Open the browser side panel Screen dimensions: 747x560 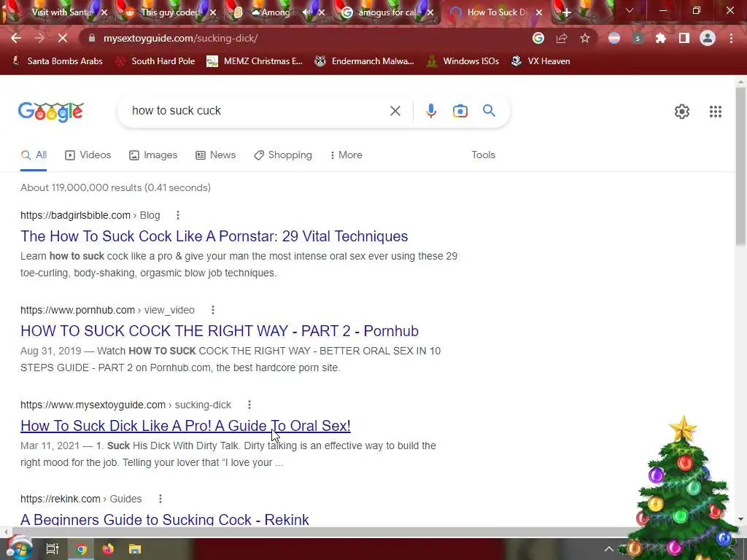pos(684,38)
